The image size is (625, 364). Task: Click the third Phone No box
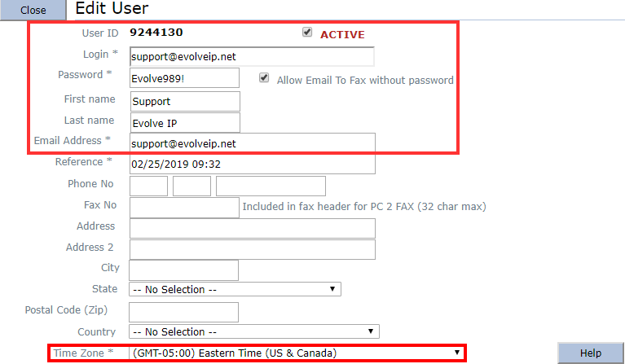(x=271, y=186)
